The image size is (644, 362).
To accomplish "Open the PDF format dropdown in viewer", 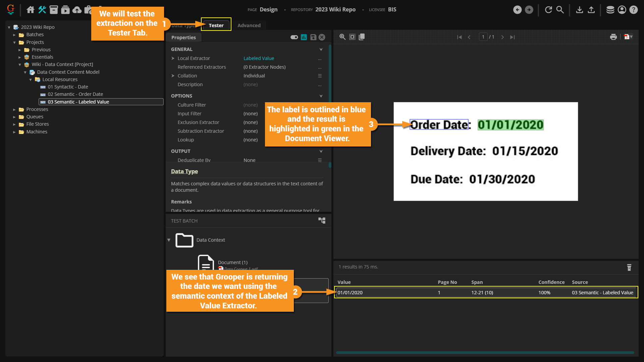I will click(x=628, y=37).
